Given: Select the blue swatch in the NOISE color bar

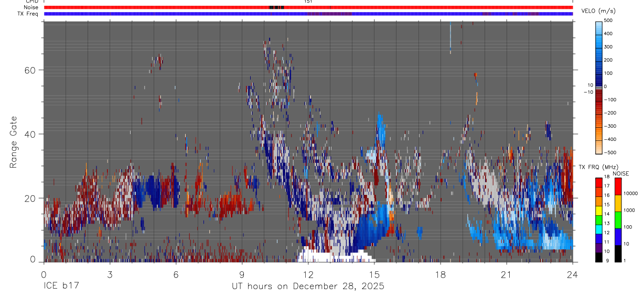Looking at the screenshot, I should (618, 237).
